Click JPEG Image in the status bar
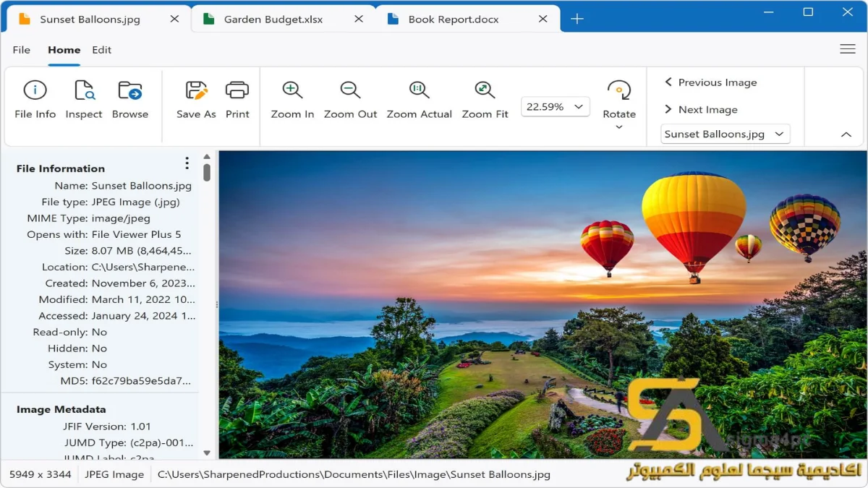The width and height of the screenshot is (868, 488). pyautogui.click(x=114, y=474)
